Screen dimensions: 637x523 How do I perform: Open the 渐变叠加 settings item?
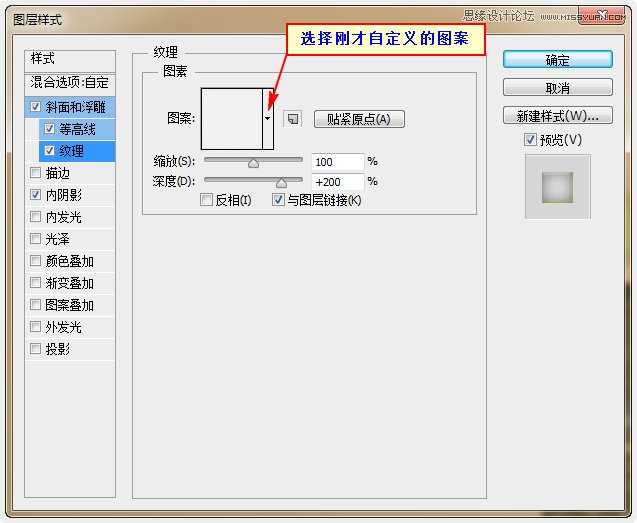pyautogui.click(x=69, y=283)
